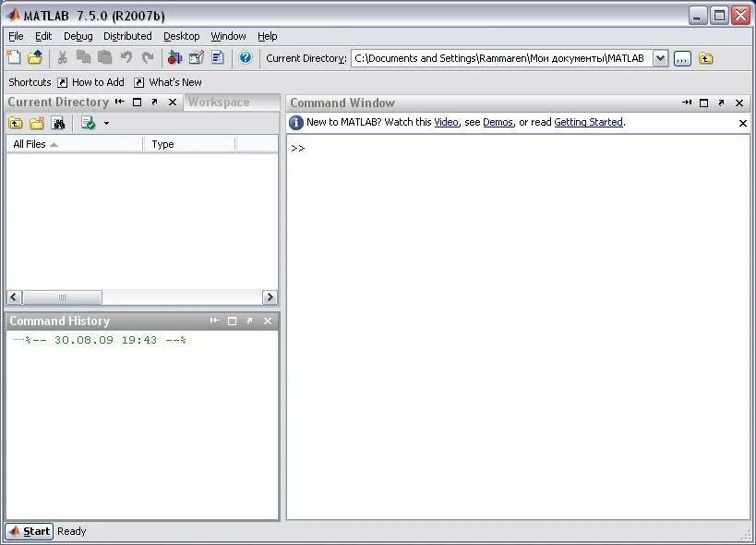Click the horizontal scrollbar thumb in Current Directory
Viewport: 756px width, 545px height.
tap(62, 297)
